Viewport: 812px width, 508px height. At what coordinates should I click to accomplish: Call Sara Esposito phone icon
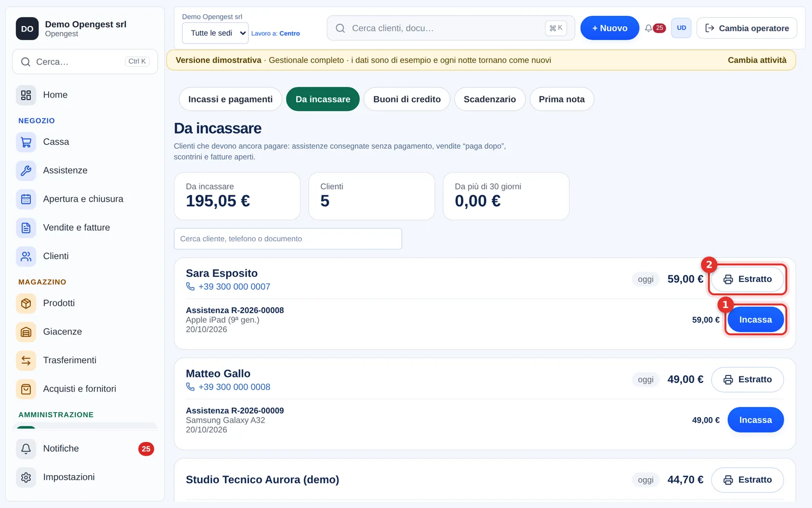tap(190, 287)
